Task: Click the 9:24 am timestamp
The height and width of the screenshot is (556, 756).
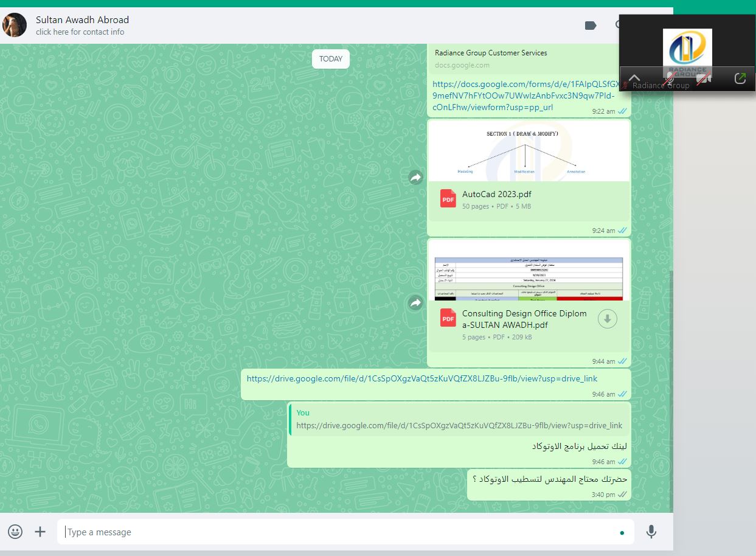Action: [x=603, y=231]
